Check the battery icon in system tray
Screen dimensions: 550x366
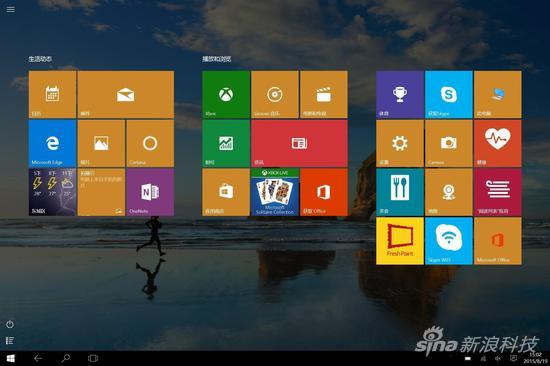coord(468,359)
